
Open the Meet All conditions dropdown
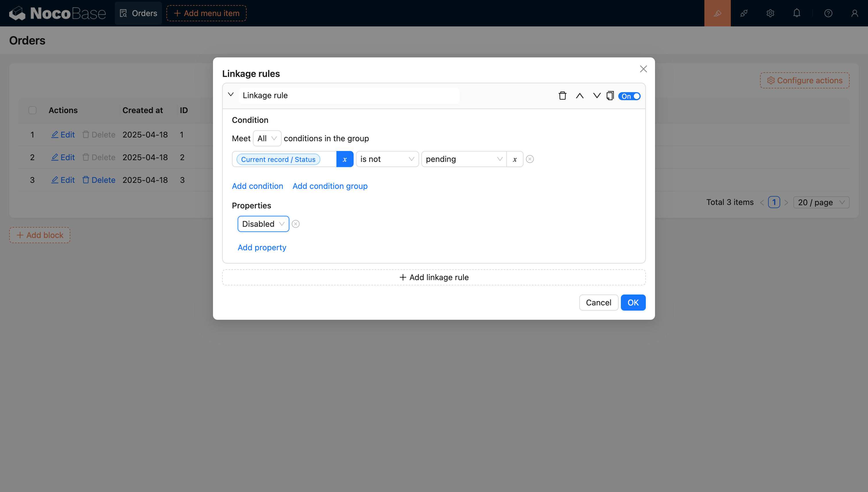tap(267, 139)
